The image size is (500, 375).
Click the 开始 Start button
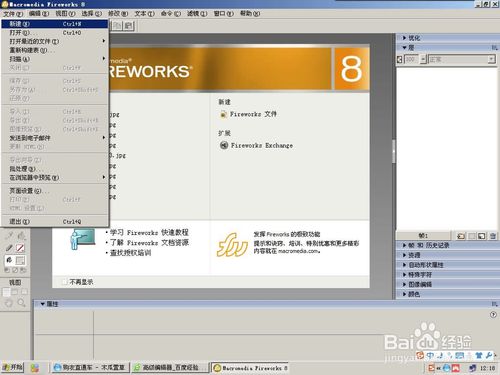pos(12,368)
